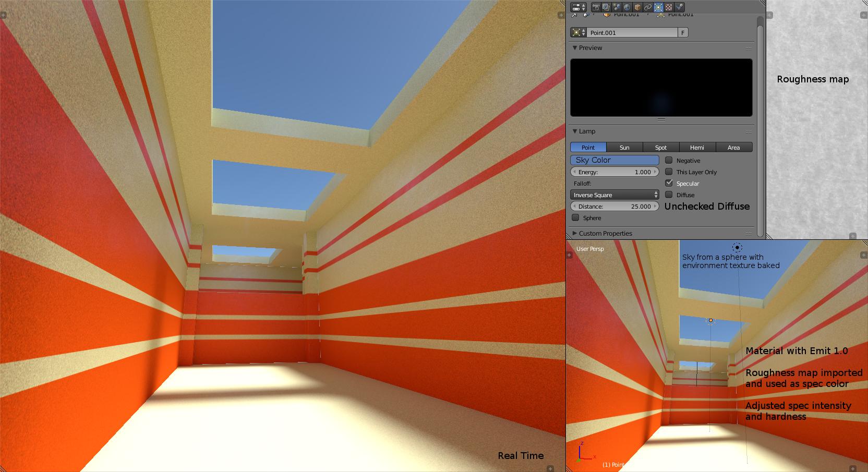Switch to the World properties tab (globe icon)
This screenshot has width=868, height=472.
pos(626,7)
